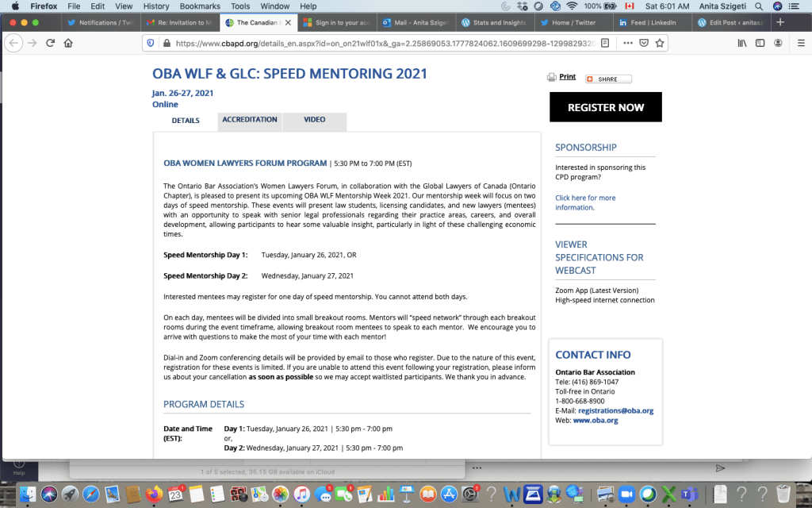Click the Register Now button

pyautogui.click(x=605, y=107)
